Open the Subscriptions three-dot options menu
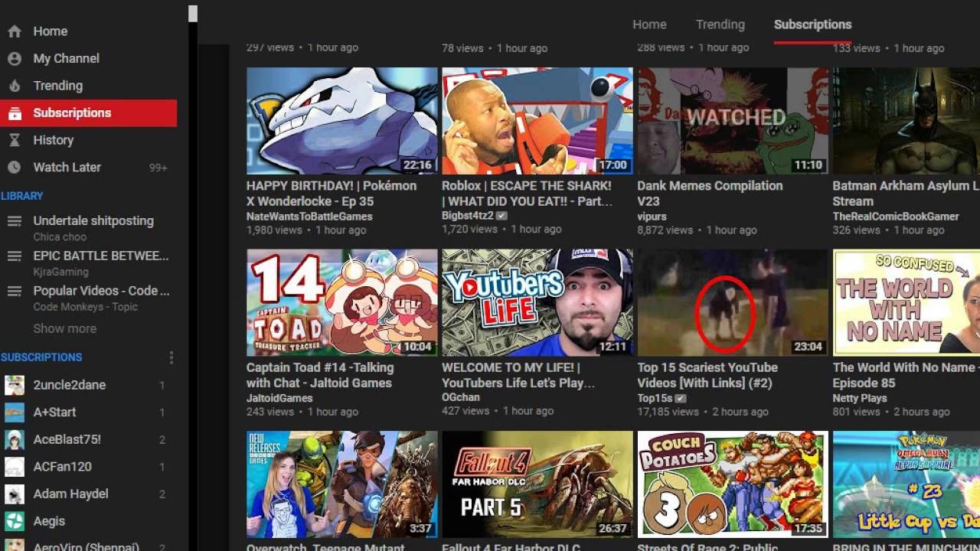Viewport: 980px width, 551px height. point(171,357)
